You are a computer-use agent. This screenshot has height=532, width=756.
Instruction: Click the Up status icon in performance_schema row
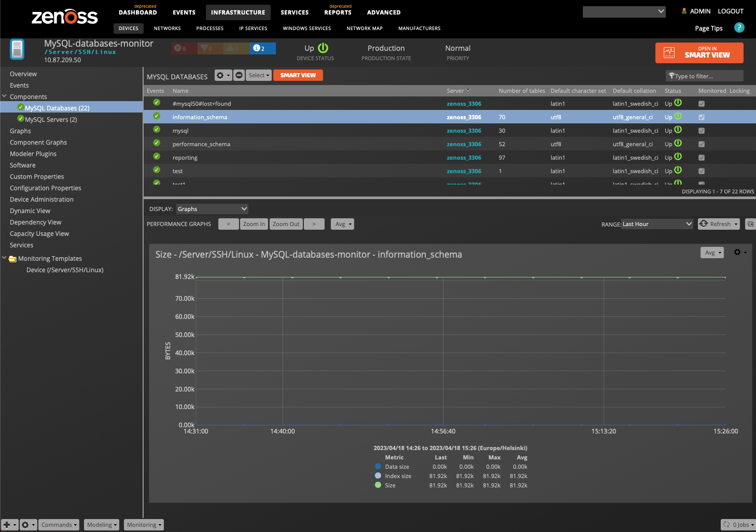point(678,143)
